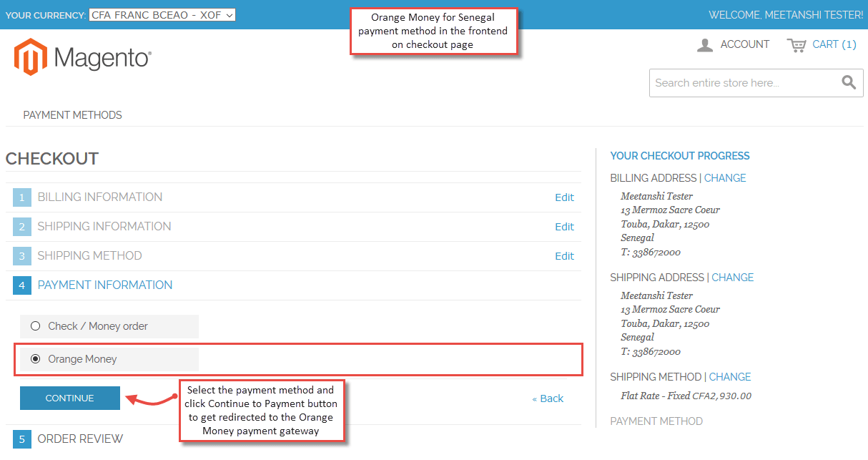Open the Account menu link

745,44
